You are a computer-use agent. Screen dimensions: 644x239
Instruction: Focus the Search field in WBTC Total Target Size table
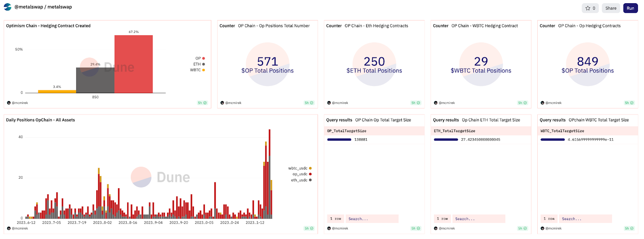[x=585, y=219]
